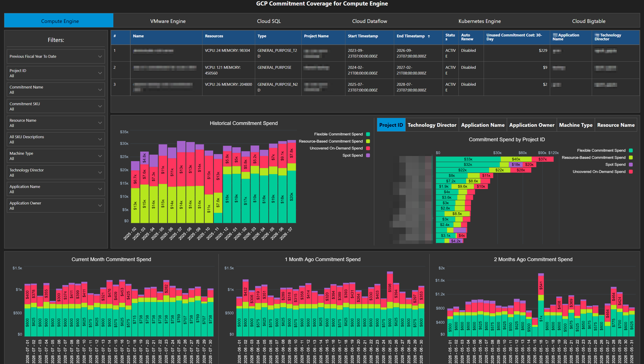Screen dimensions: 644x364
Task: Click the $598 segment in 1 Month Ago chart
Action: [x=390, y=288]
